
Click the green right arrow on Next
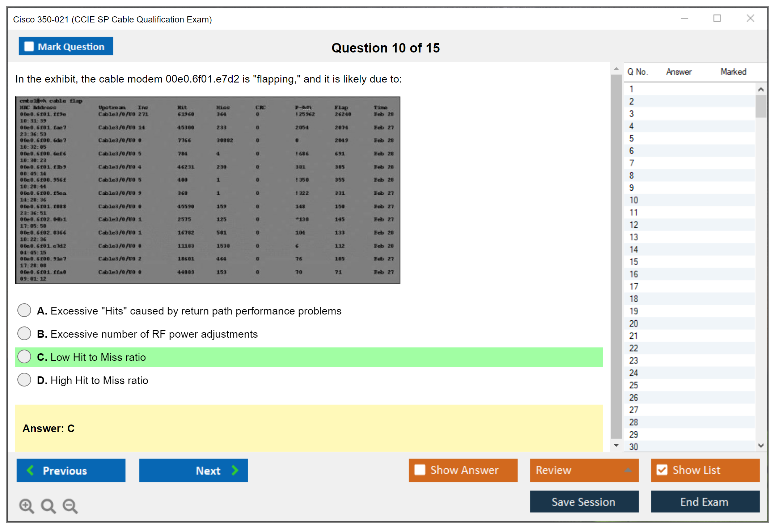[235, 470]
